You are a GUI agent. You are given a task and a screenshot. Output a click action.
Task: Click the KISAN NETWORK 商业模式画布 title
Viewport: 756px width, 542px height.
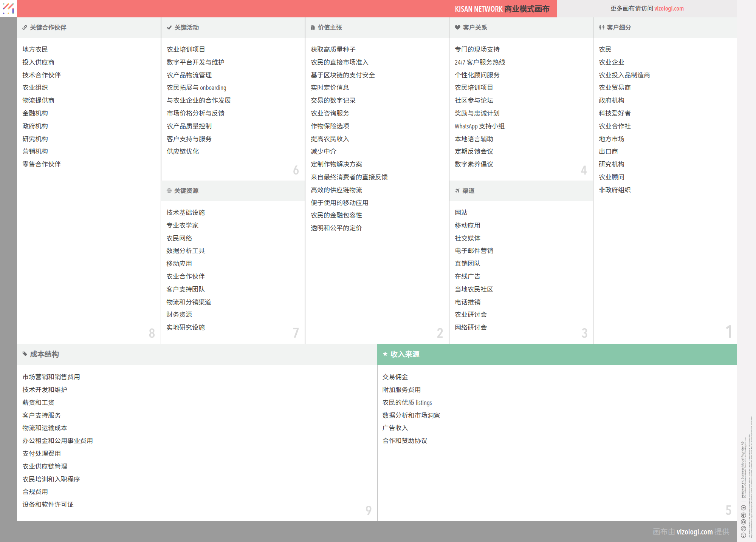tap(502, 9)
